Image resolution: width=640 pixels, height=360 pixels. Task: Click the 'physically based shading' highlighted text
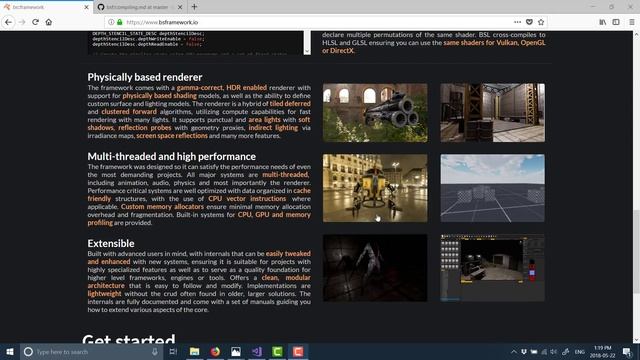point(160,96)
